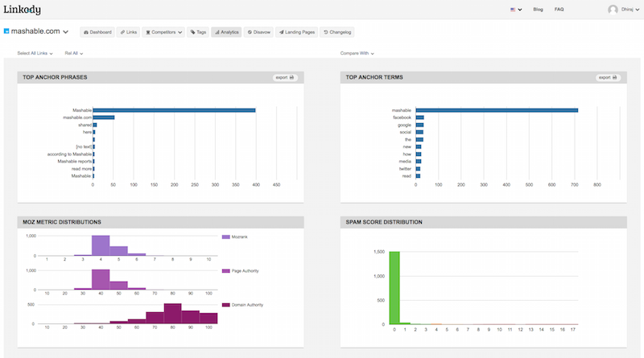The height and width of the screenshot is (358, 644).
Task: Click the mashable.com anchor phrase bar
Action: (104, 117)
